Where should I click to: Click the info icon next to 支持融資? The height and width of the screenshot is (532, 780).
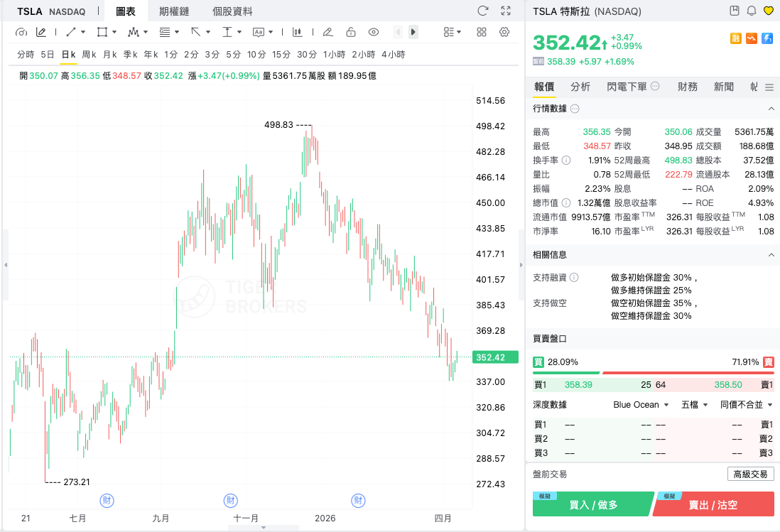(x=574, y=278)
